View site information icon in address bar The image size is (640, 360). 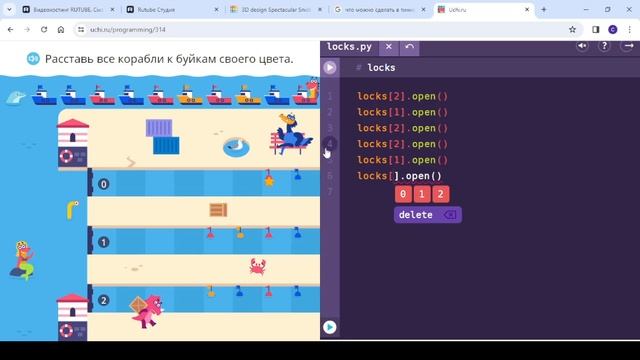click(81, 29)
